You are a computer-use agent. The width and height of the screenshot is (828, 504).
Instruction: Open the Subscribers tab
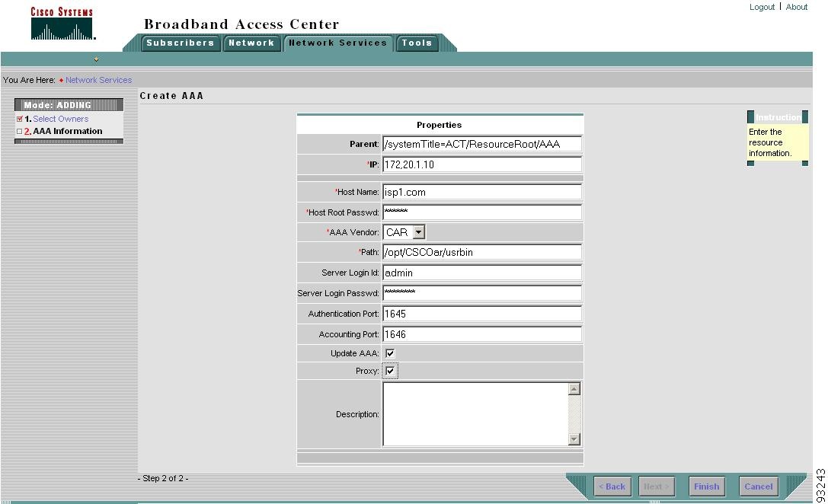180,43
